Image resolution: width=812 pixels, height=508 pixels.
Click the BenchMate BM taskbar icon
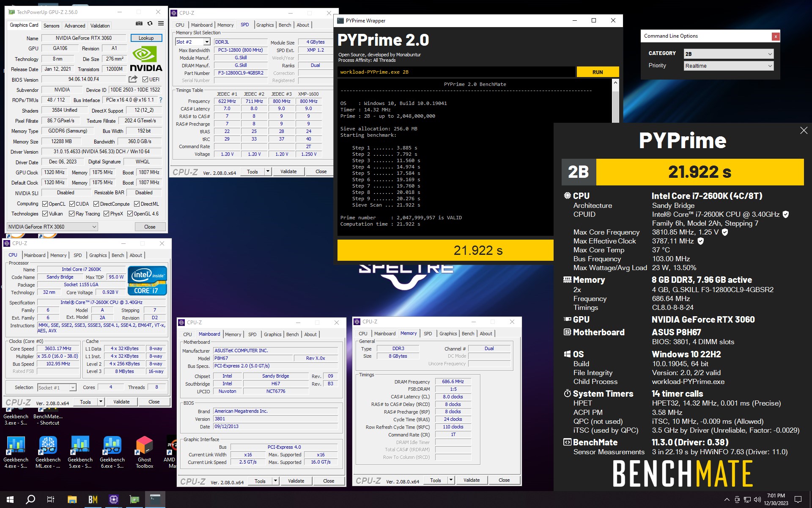tap(93, 500)
